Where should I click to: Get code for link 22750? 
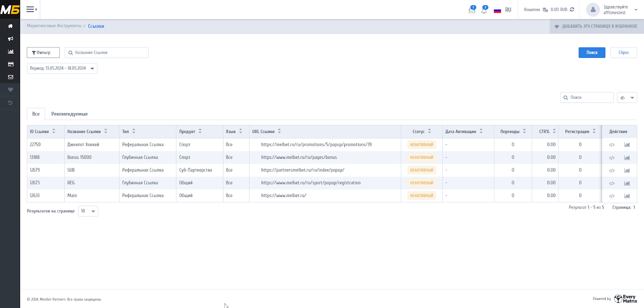612,145
